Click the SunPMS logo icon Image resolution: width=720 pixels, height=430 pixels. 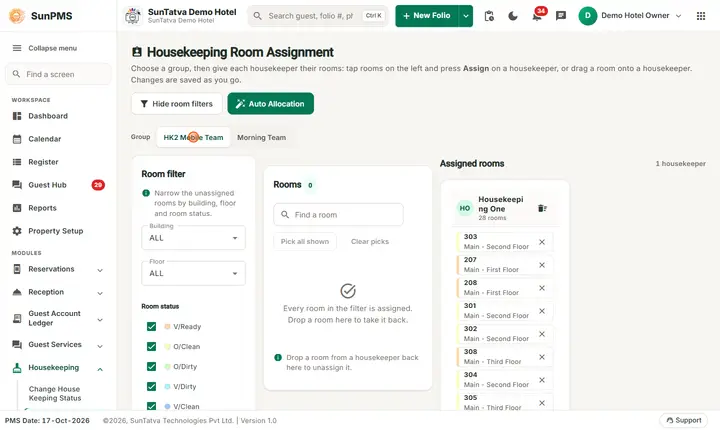17,16
